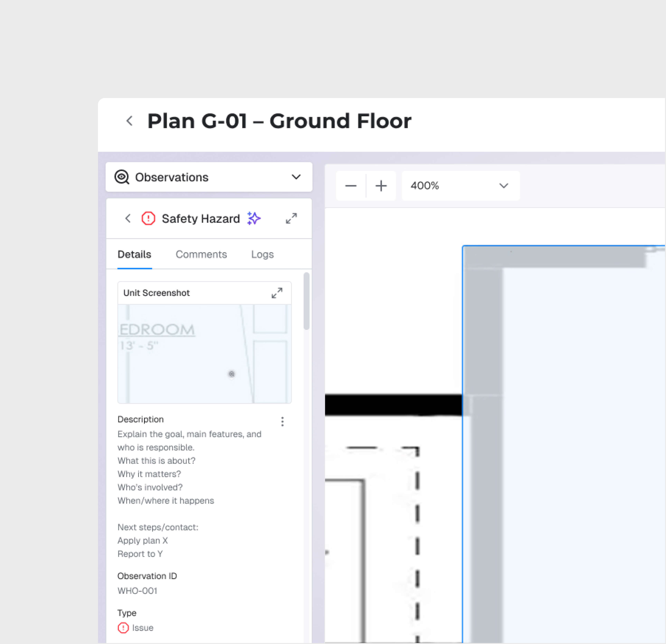Zoom in using the plus icon
Screen dimensions: 666x644
381,186
